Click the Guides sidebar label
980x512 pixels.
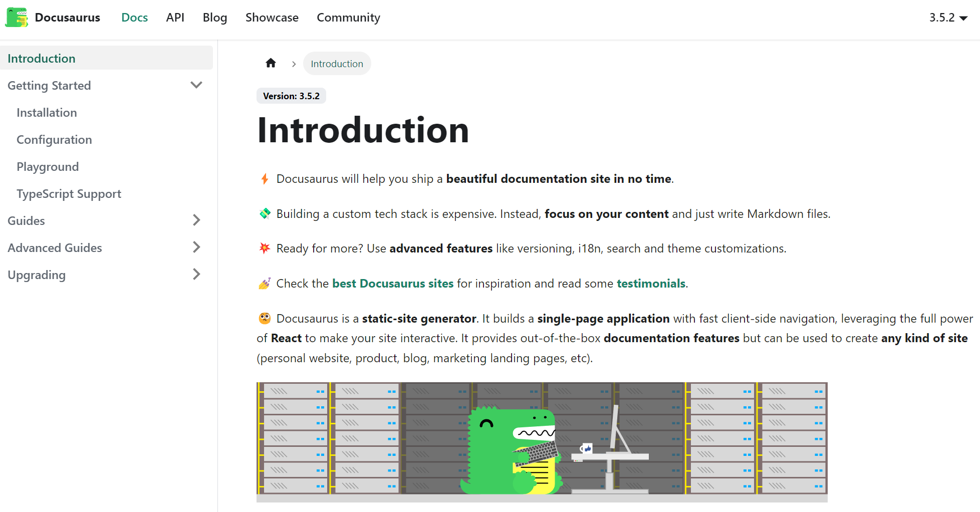click(x=26, y=221)
